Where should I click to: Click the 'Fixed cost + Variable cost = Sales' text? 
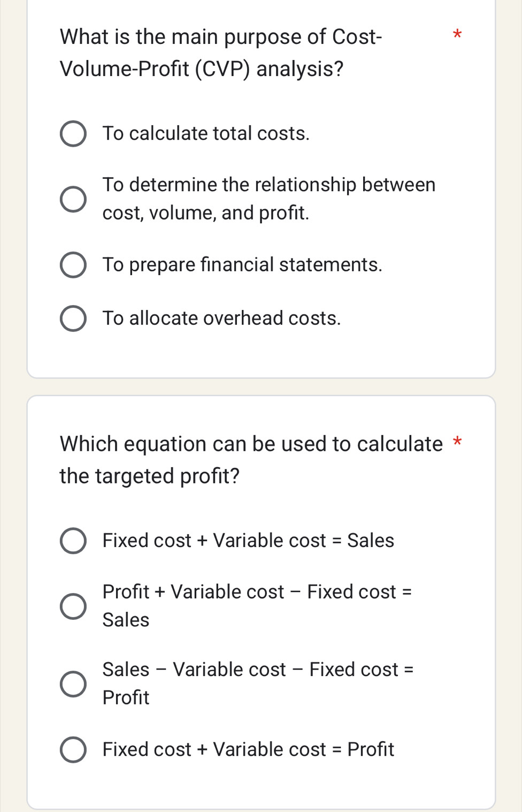[x=248, y=540]
